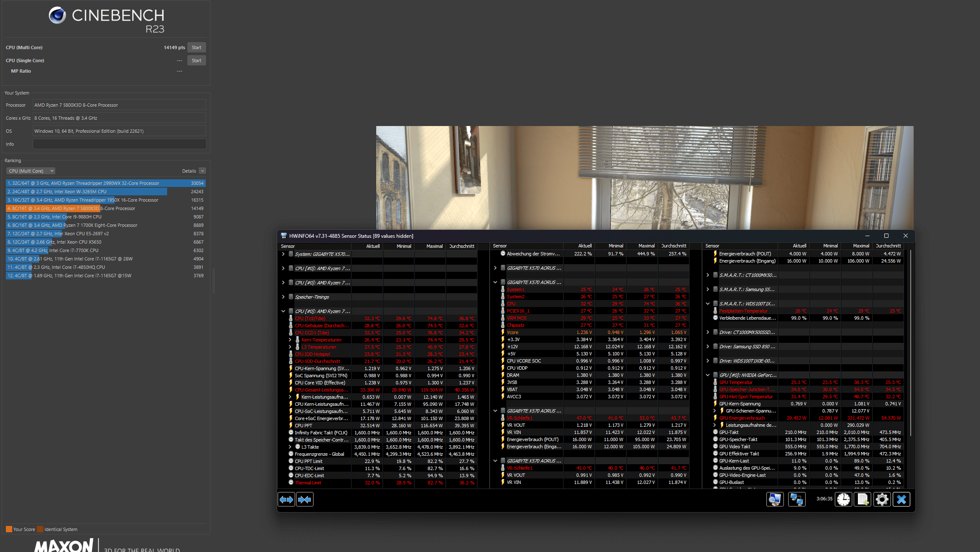The height and width of the screenshot is (552, 980).
Task: Collapse the GPU [#0]: NVIDIA GeForce group
Action: tap(707, 375)
